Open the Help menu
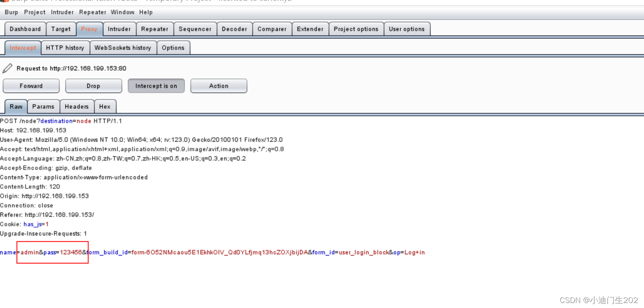 (x=146, y=12)
